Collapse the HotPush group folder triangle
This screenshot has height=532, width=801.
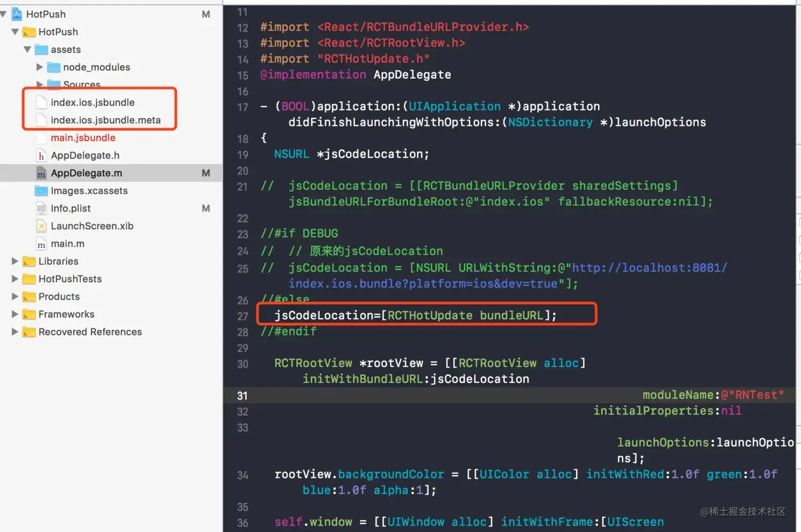click(15, 32)
